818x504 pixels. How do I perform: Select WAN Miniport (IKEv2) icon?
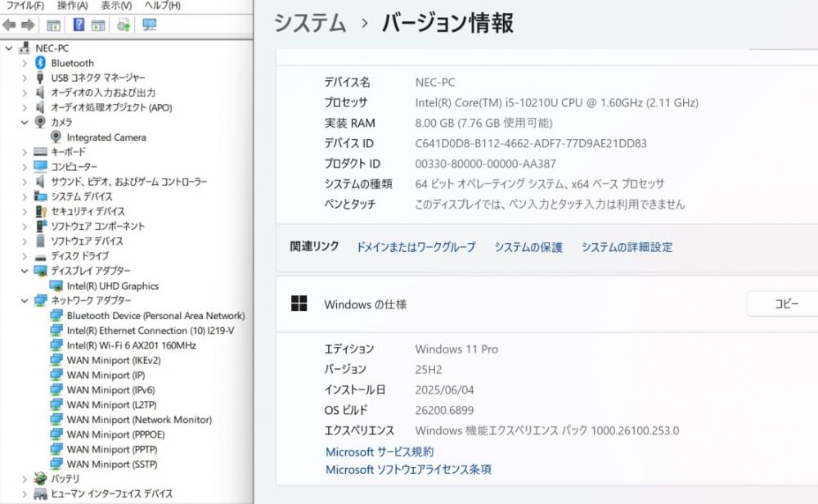(x=56, y=360)
